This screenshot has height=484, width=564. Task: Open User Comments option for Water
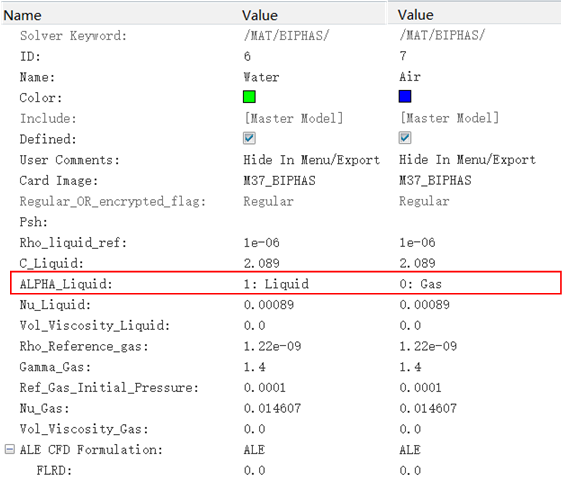tap(311, 160)
